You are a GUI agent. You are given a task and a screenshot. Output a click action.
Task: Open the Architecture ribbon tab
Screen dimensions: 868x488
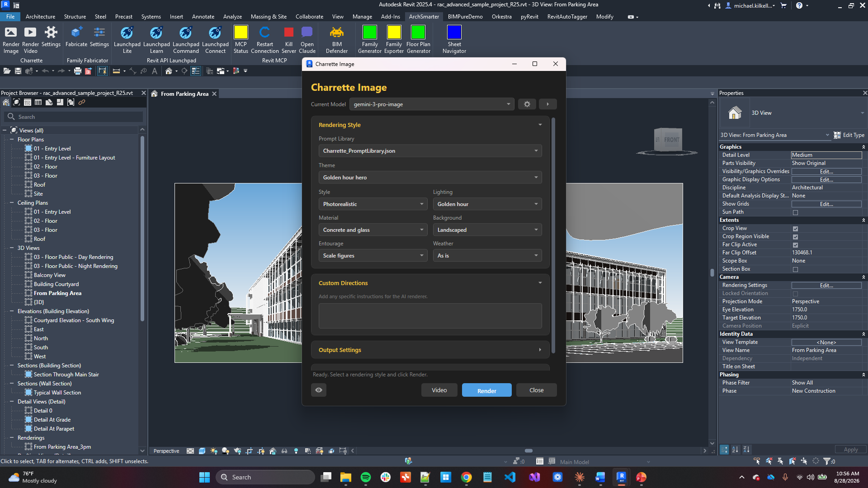click(x=40, y=17)
